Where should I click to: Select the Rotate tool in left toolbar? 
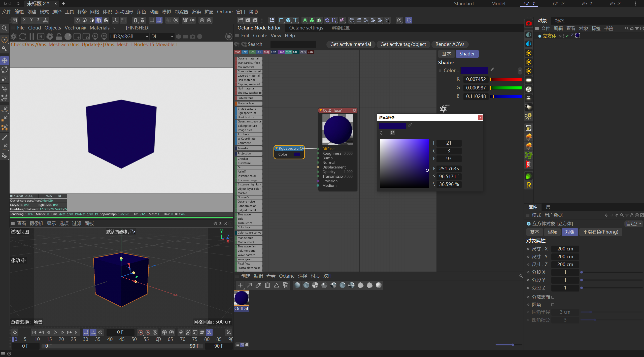[x=5, y=70]
